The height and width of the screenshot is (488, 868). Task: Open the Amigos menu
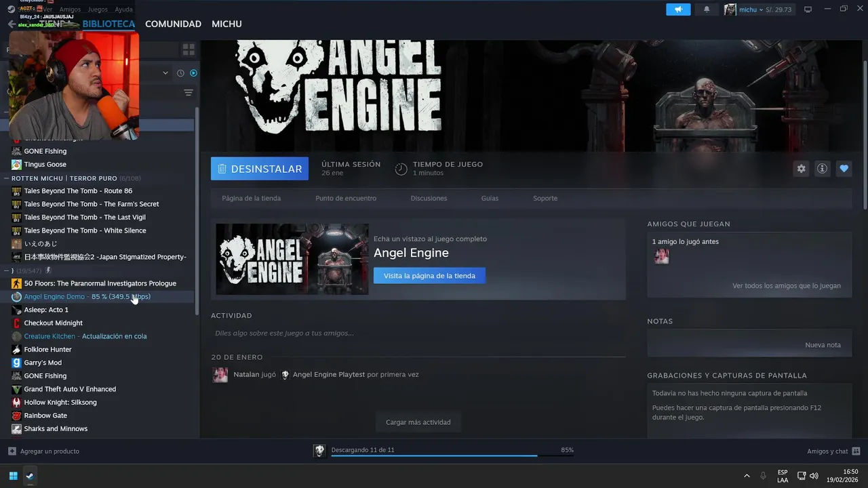pos(70,9)
